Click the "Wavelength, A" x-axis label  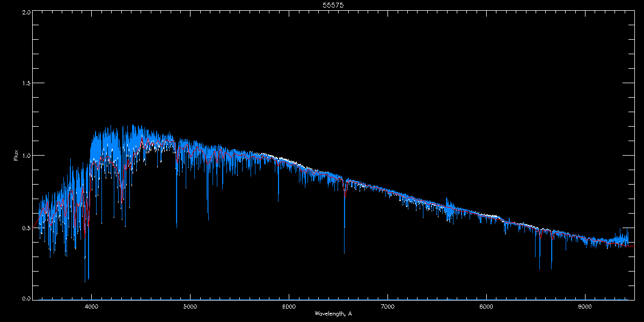coord(333,313)
